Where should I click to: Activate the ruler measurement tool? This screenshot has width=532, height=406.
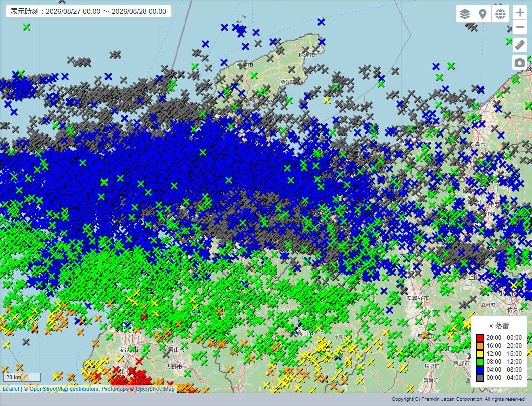[x=520, y=45]
